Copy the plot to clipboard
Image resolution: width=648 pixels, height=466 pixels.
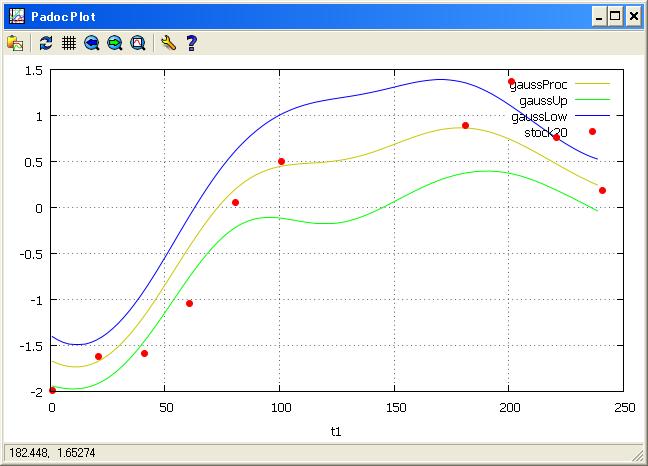[15, 43]
